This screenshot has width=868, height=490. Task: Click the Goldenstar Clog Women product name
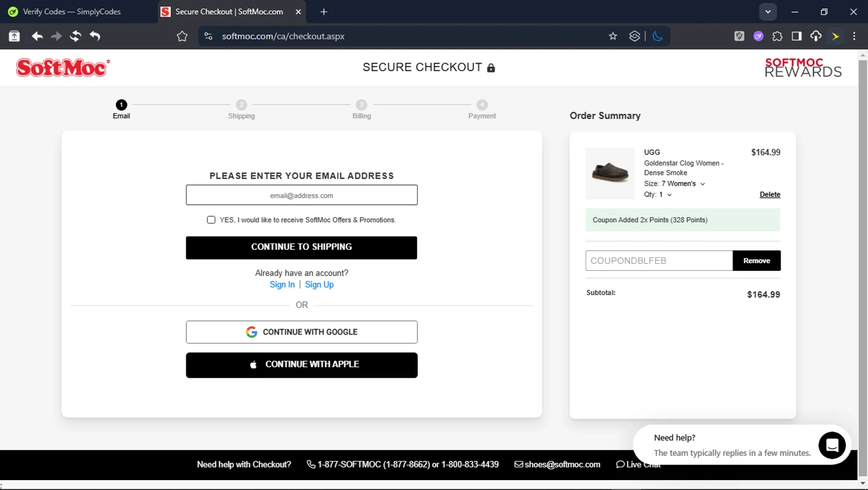(684, 168)
